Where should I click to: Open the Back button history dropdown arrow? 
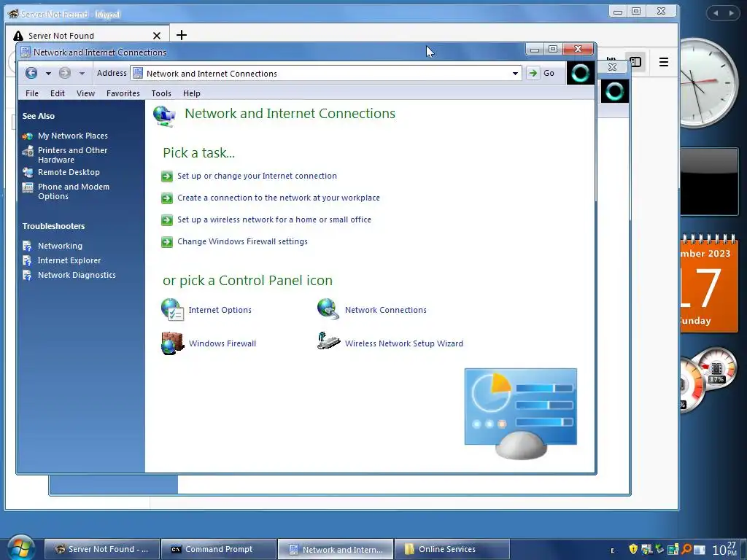pos(48,74)
